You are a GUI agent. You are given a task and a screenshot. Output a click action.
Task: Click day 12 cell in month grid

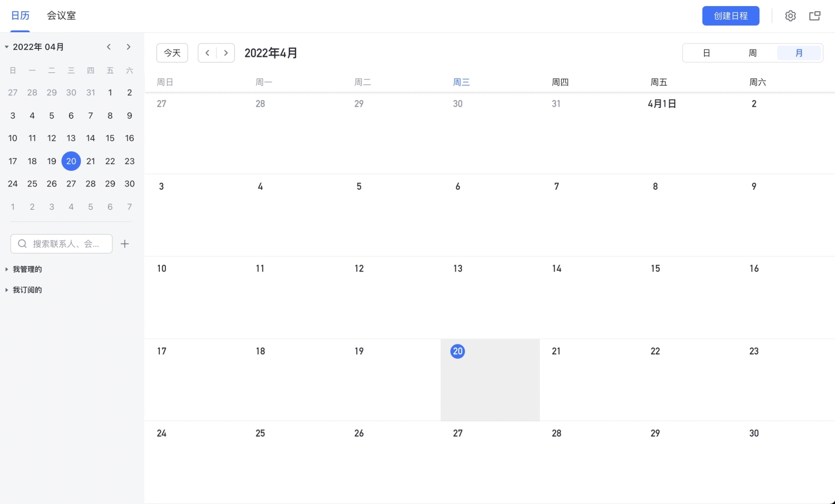click(391, 298)
